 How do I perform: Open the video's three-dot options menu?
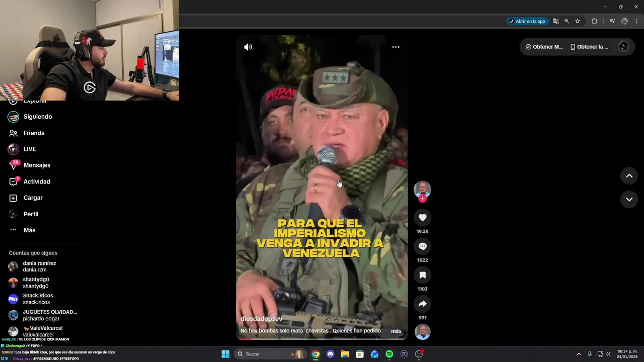point(396,47)
